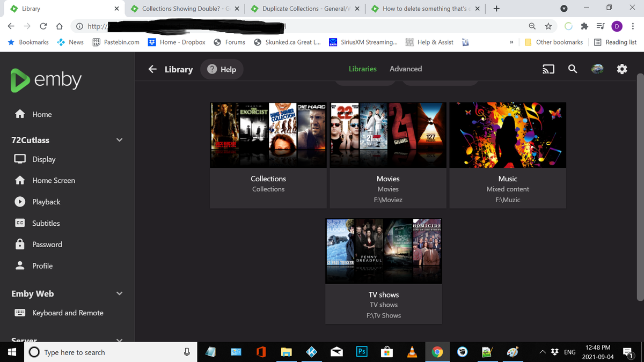Open Home from the sidebar
The width and height of the screenshot is (644, 362).
tap(33, 114)
